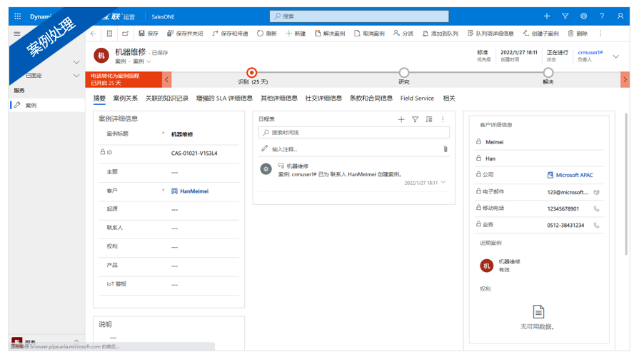644x357 pixels.
Task: Advance process flow with right arrow
Action: [x=625, y=80]
